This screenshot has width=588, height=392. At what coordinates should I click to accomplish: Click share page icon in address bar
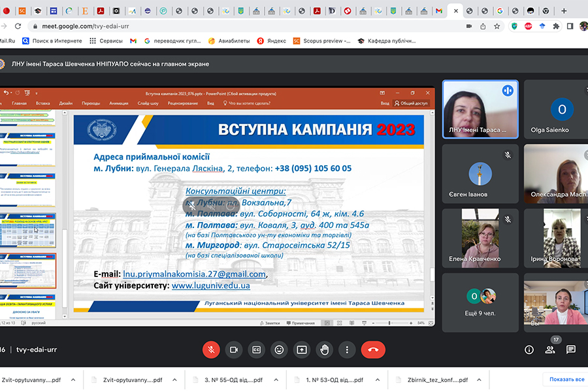pyautogui.click(x=483, y=26)
